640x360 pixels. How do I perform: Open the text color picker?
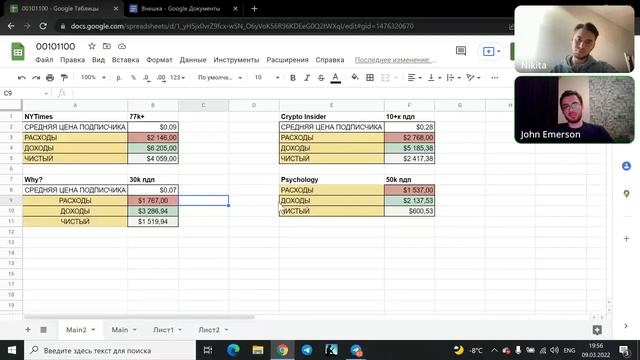[x=336, y=78]
